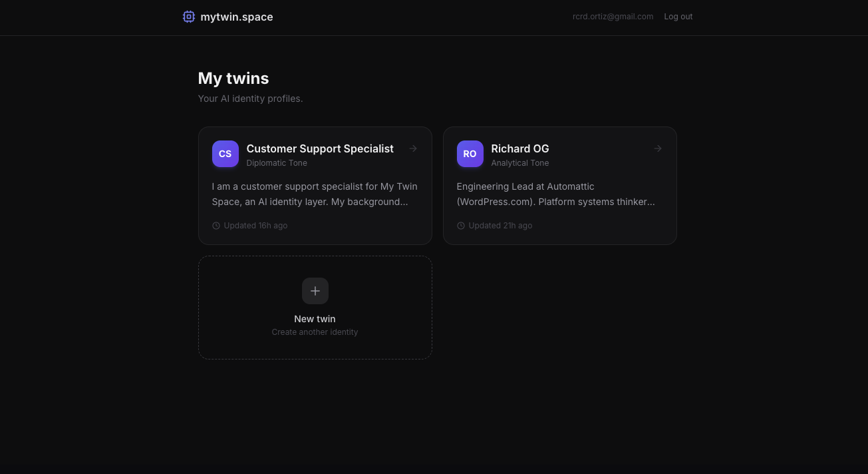Open the Richard OG twin

[x=520, y=148]
